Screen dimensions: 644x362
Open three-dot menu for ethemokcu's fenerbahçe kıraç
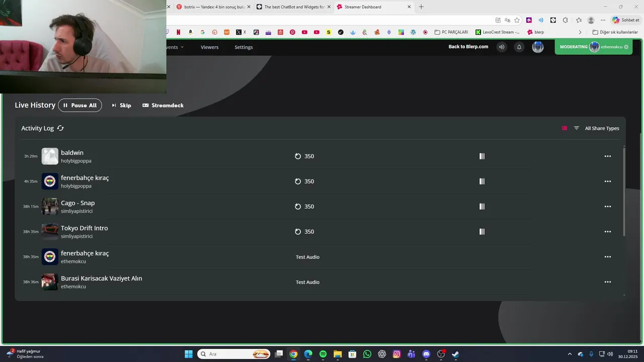coord(608,257)
